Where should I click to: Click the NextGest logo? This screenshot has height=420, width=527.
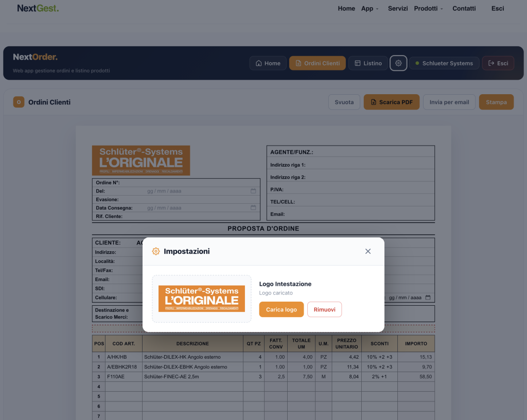[38, 8]
